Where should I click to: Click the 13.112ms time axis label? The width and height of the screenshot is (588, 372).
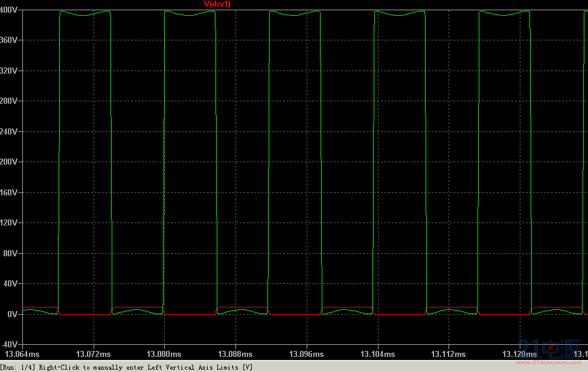[x=448, y=354]
